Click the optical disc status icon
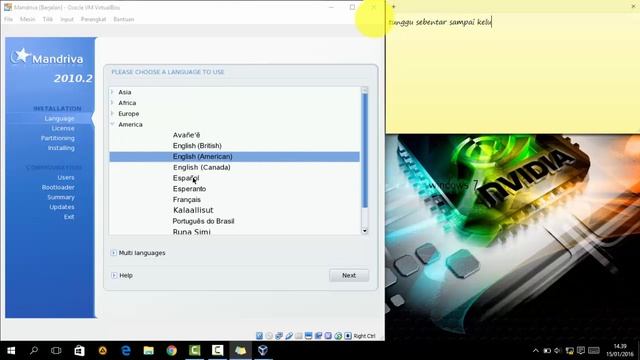 coord(269,336)
